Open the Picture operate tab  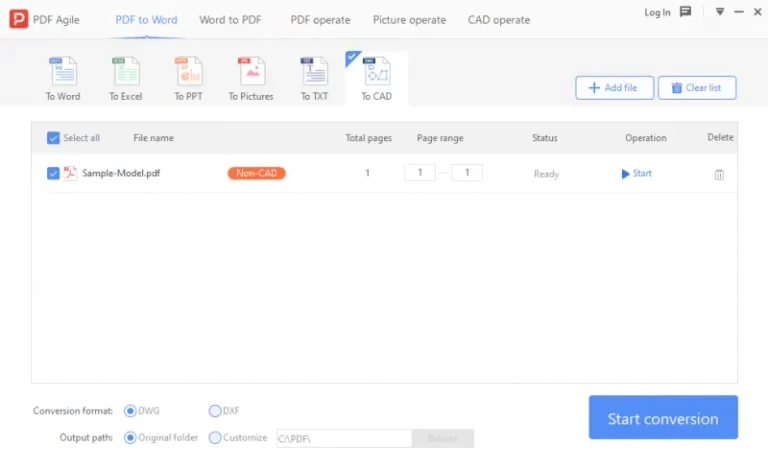[x=409, y=20]
